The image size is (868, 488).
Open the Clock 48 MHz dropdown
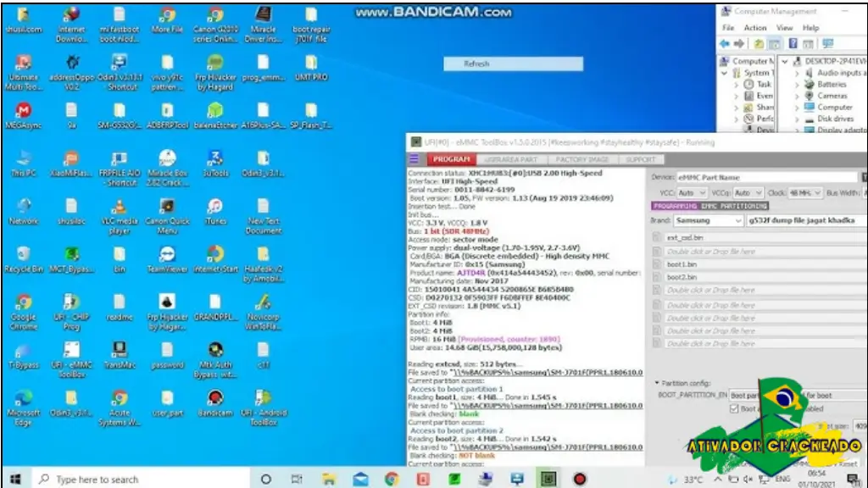[805, 192]
